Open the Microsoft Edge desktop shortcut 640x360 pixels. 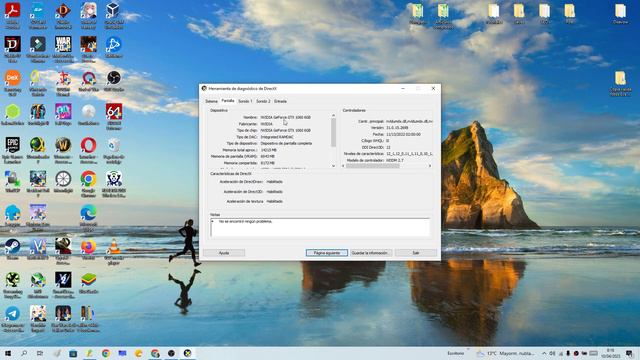(x=88, y=213)
